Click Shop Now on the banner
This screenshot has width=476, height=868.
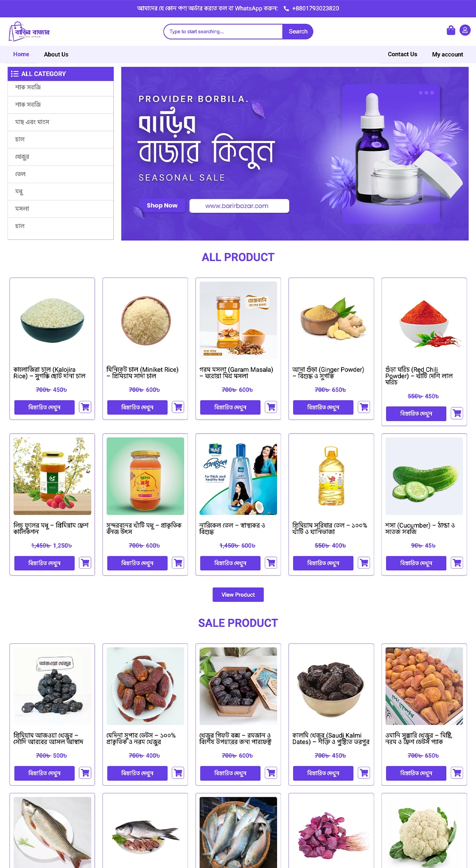pyautogui.click(x=162, y=206)
